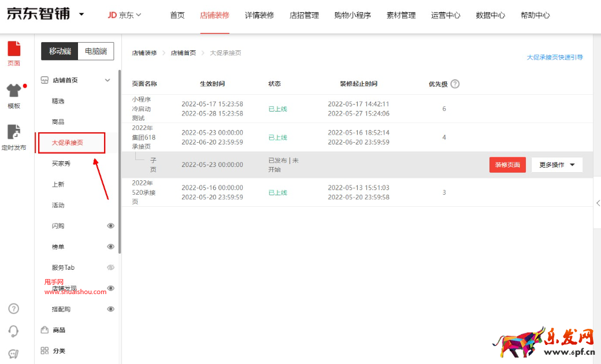Open 详情装修 in top navigation
This screenshot has height=364, width=601.
(x=259, y=16)
